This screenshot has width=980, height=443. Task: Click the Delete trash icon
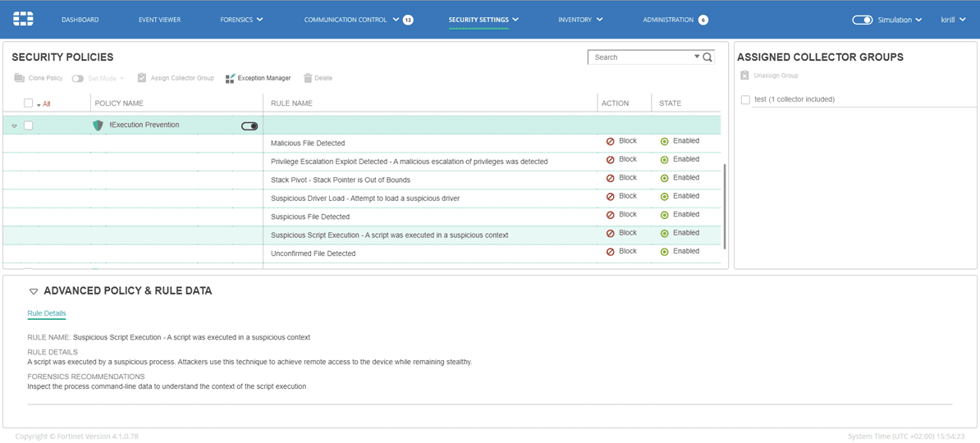308,78
